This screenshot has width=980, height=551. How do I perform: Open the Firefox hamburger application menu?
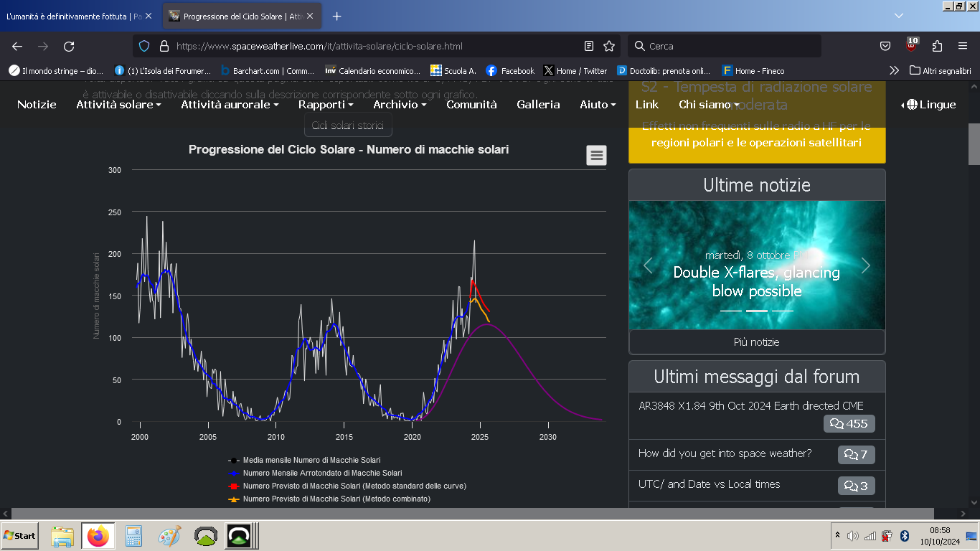[963, 46]
